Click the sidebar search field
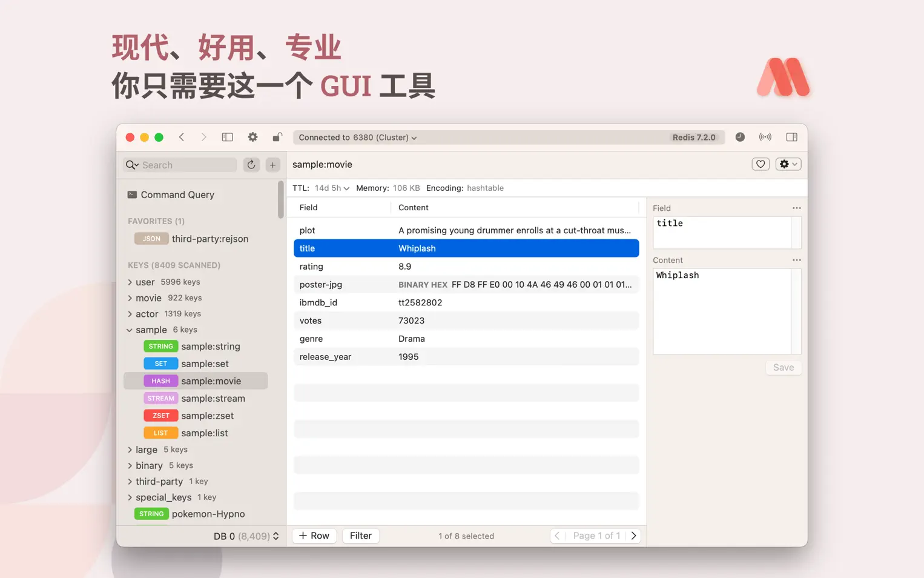The width and height of the screenshot is (924, 578). pos(182,164)
